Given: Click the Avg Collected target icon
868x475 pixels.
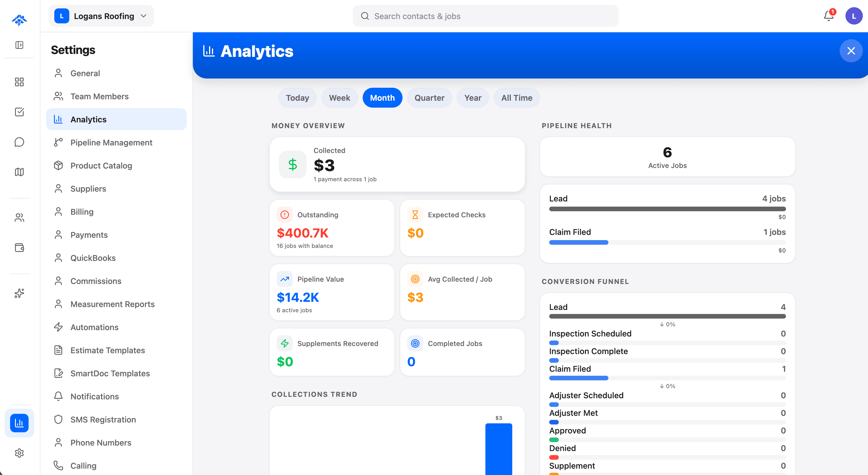Looking at the screenshot, I should click(x=415, y=279).
